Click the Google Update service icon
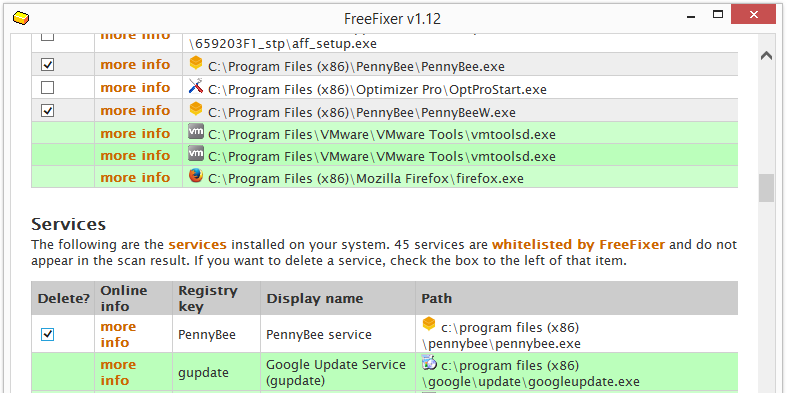 (429, 362)
